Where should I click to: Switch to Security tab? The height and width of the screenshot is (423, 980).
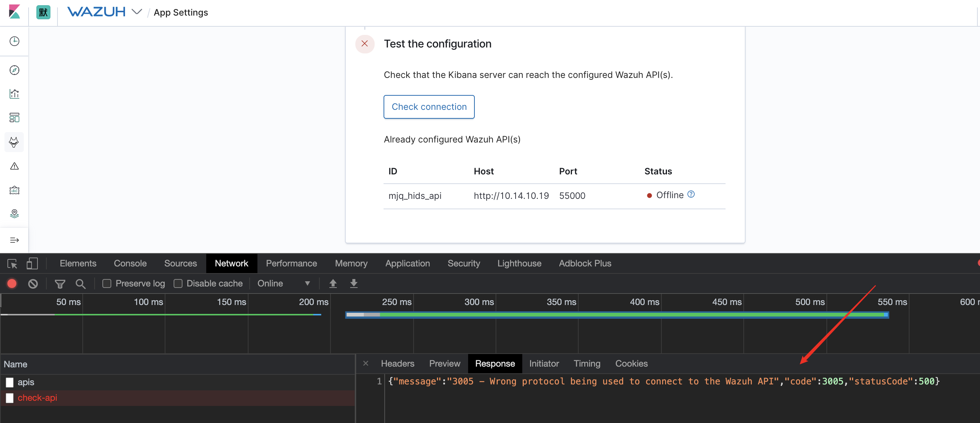pyautogui.click(x=464, y=263)
